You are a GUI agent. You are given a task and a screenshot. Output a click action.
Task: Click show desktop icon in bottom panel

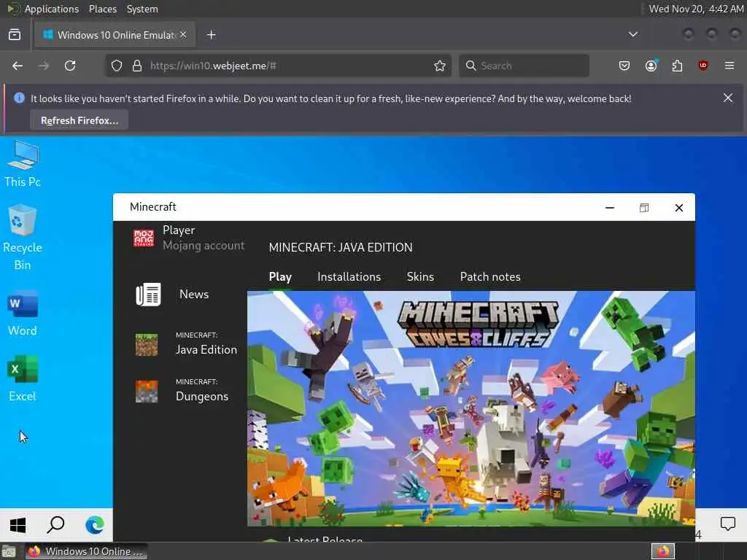pos(8,552)
